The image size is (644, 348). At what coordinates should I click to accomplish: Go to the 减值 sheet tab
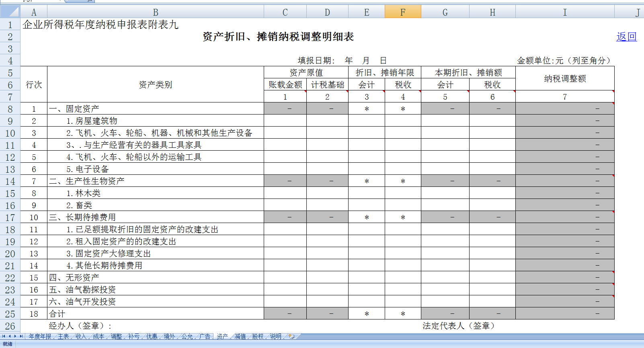[x=240, y=336]
